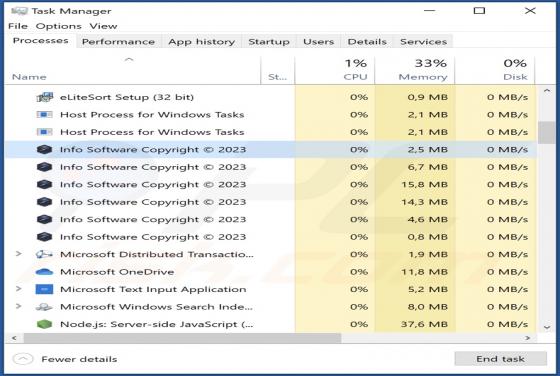This screenshot has height=376, width=560.
Task: Click the Node.js green hexagon icon
Action: [x=45, y=324]
